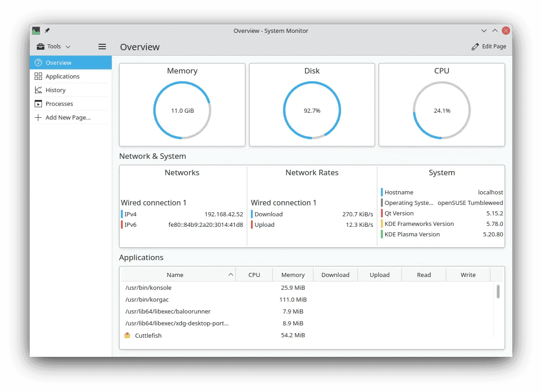This screenshot has height=392, width=542.
Task: Click the toolbox icon beside Tools
Action: tap(41, 46)
